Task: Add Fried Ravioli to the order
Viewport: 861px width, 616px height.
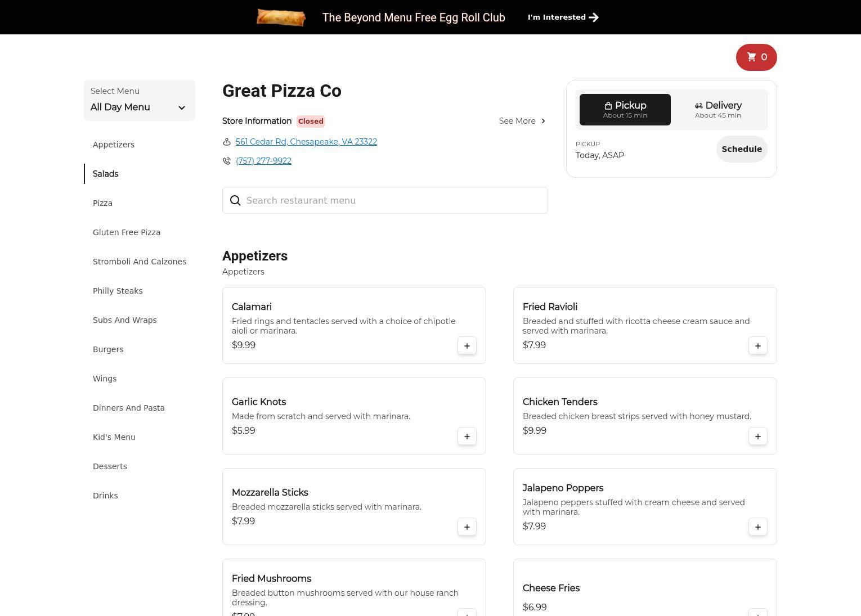Action: [757, 346]
